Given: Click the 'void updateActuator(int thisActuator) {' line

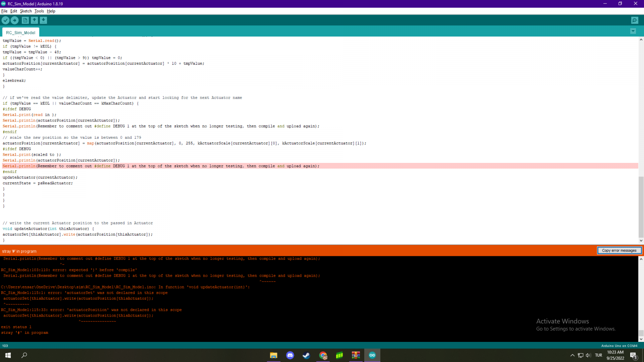Looking at the screenshot, I should (48, 228).
